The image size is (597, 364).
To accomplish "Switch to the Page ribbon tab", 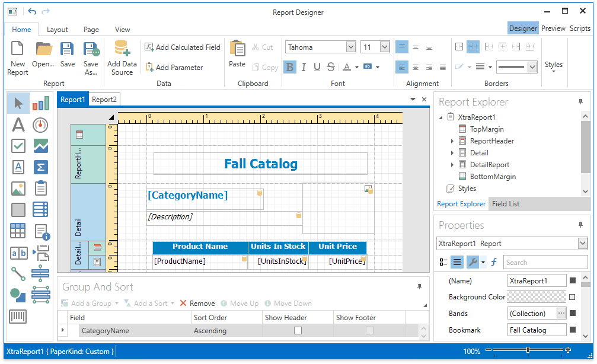I will [x=91, y=29].
